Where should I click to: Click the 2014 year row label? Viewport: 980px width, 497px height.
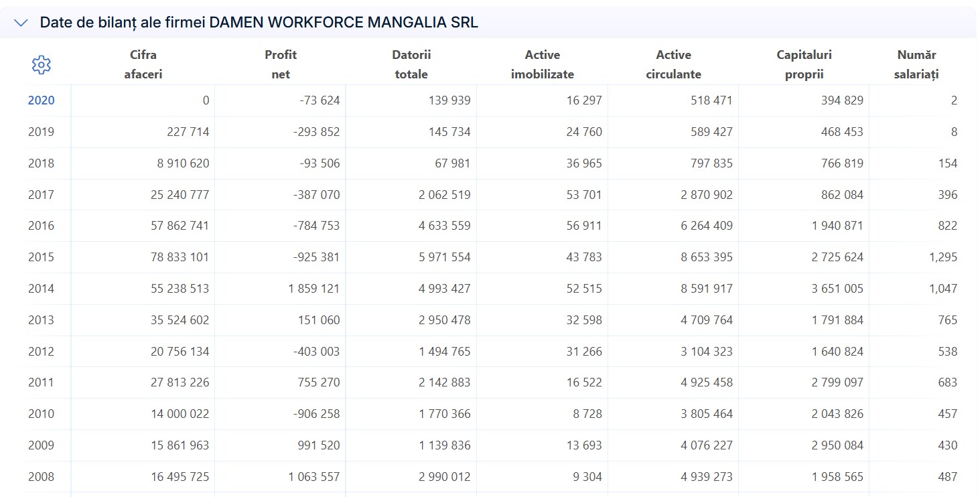coord(42,289)
